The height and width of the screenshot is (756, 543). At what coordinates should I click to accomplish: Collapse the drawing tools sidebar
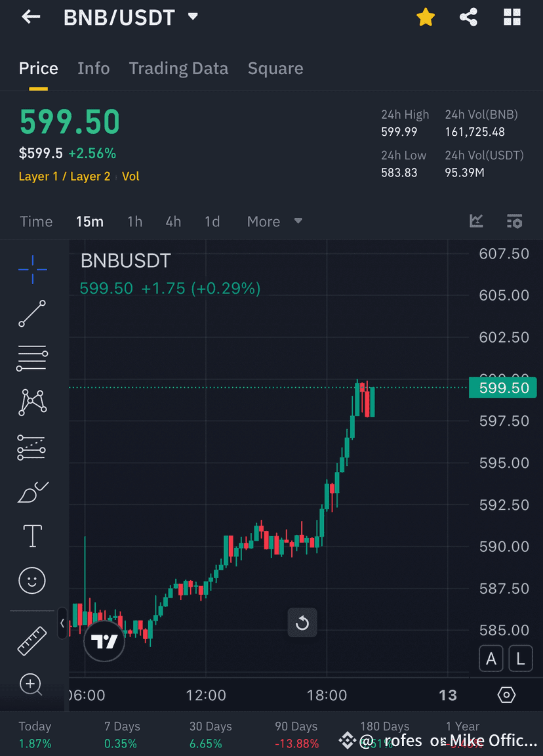pos(62,623)
